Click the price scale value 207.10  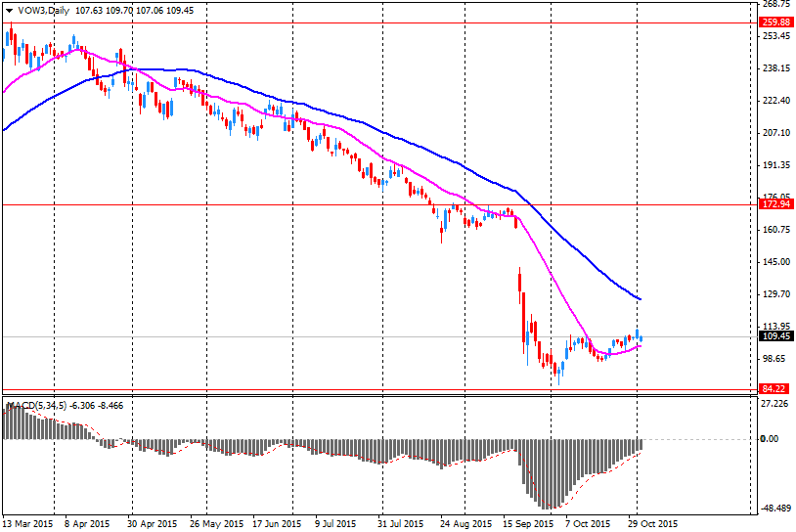[x=776, y=132]
